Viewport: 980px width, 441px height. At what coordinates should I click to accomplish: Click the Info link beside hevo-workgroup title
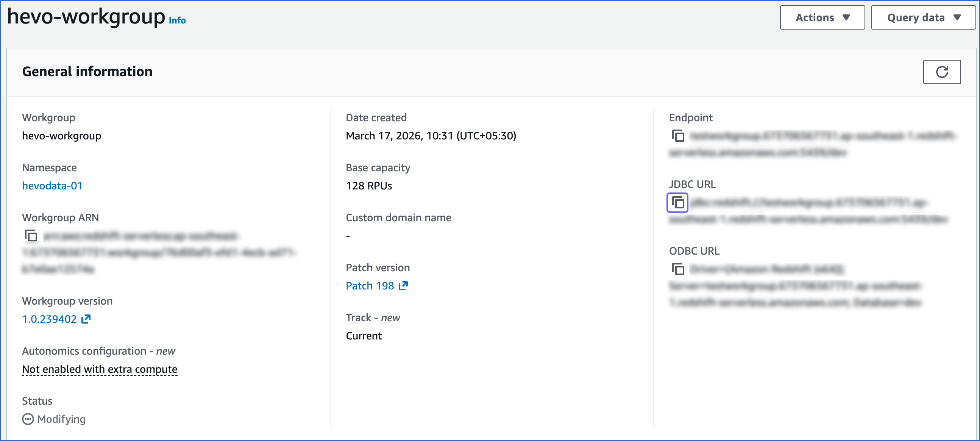pyautogui.click(x=177, y=20)
